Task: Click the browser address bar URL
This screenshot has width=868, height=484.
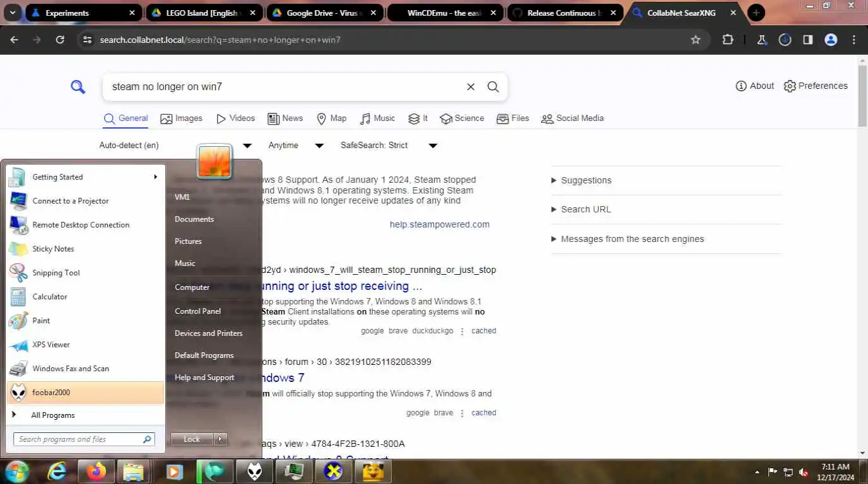Action: (220, 40)
